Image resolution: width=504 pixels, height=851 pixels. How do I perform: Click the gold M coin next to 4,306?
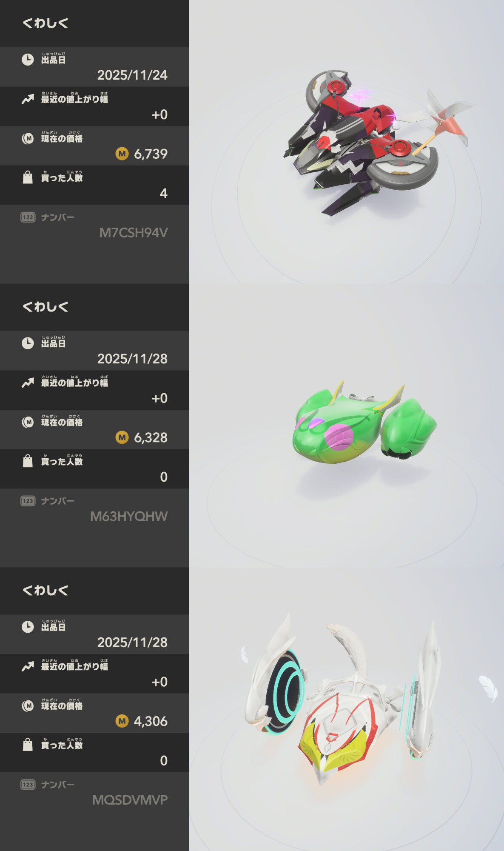click(x=122, y=721)
